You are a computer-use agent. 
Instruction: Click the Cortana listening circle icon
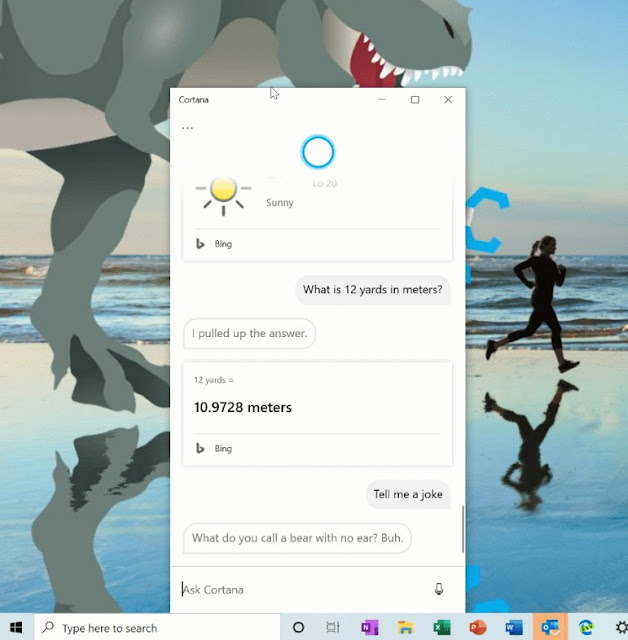click(x=317, y=152)
